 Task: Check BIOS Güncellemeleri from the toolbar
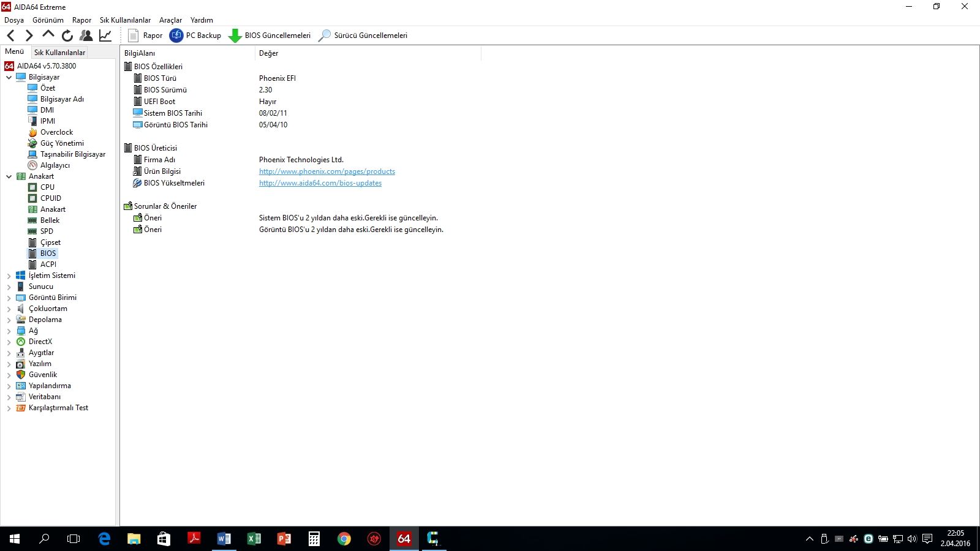(x=269, y=36)
